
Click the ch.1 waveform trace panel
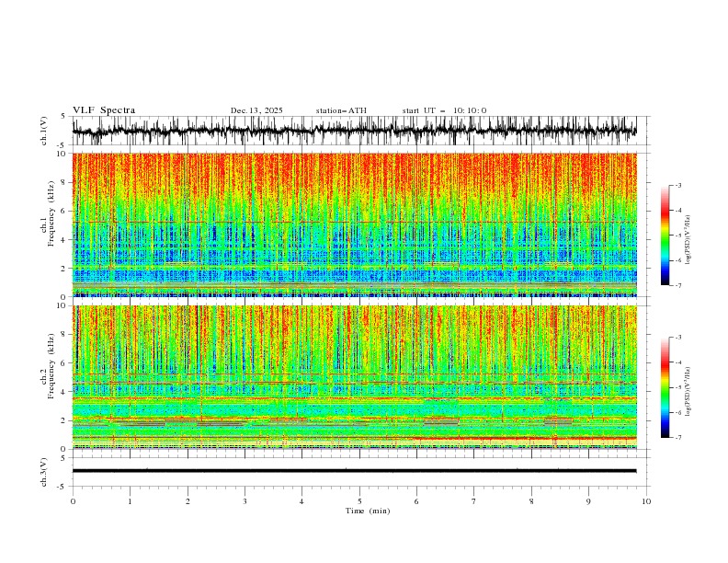pos(354,131)
